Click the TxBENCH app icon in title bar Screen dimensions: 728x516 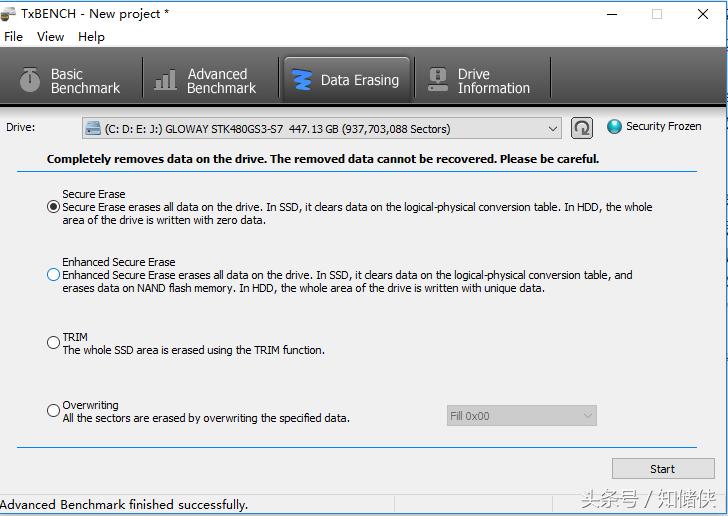10,13
